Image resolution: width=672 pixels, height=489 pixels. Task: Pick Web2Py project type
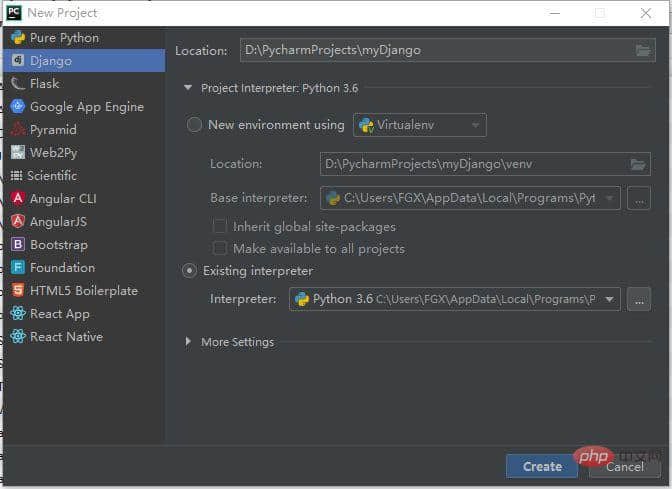coord(84,153)
